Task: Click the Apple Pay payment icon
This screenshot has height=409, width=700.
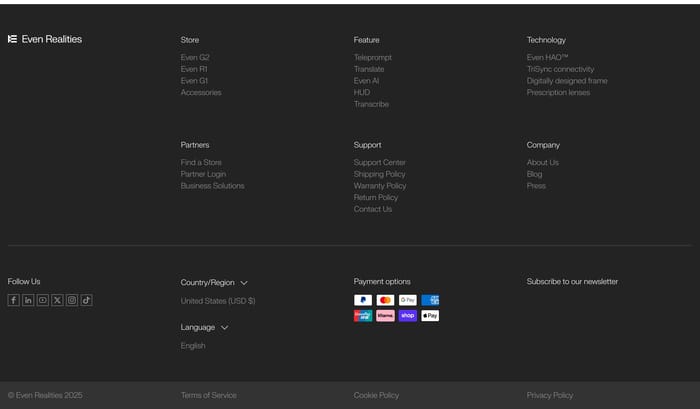Action: pyautogui.click(x=430, y=316)
